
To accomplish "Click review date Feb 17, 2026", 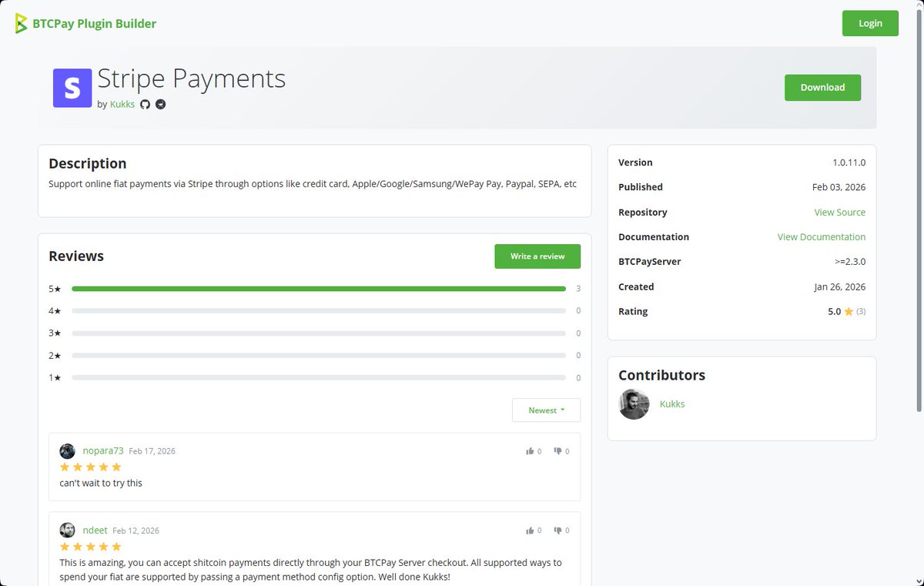I will coord(152,451).
